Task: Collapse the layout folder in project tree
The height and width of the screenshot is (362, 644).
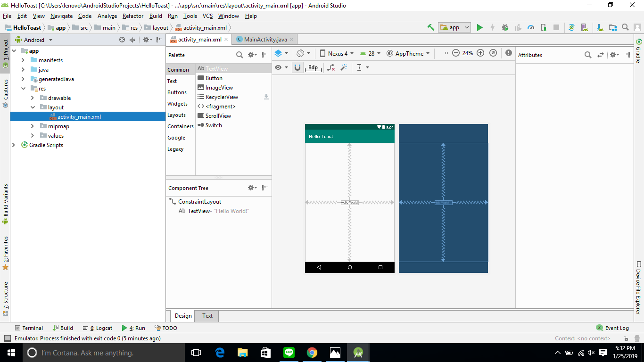Action: 33,107
